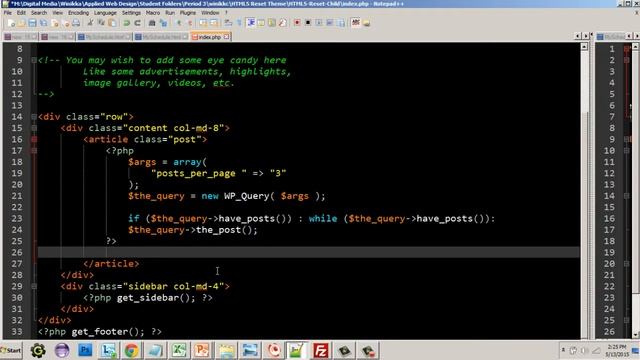
Task: Click the main editor scrollbar up arrow
Action: click(584, 47)
